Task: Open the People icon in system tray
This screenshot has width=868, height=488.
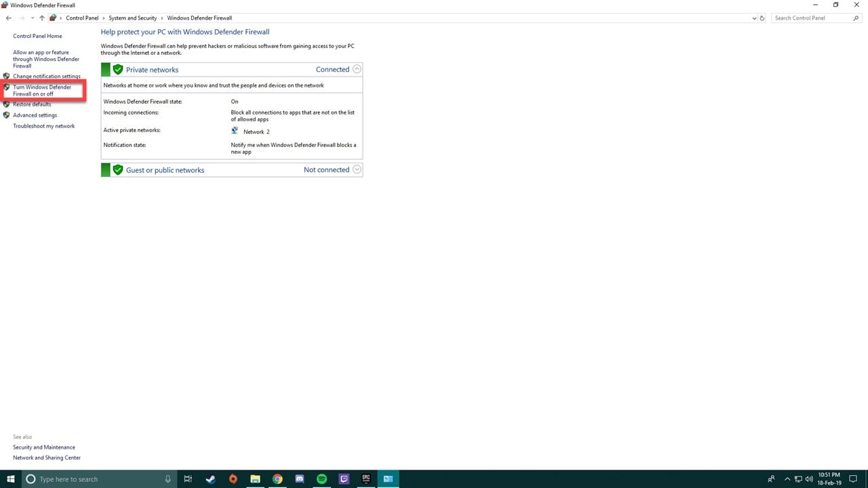Action: tap(771, 479)
